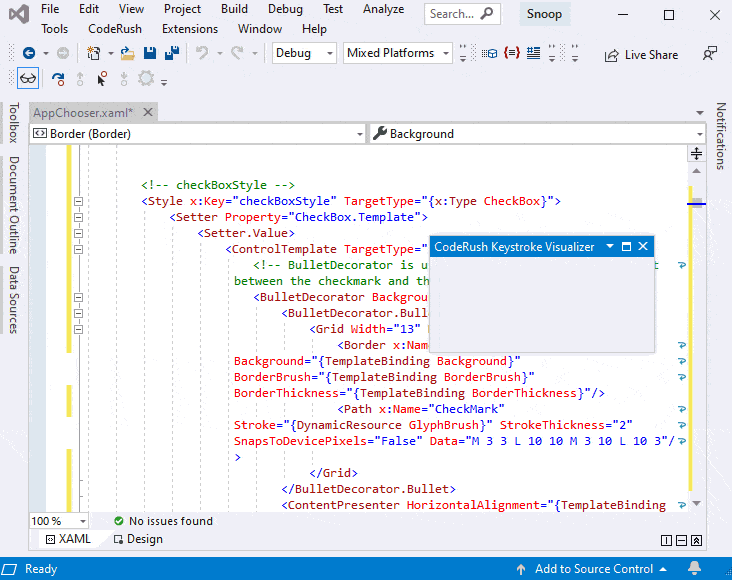Collapse the Setter Property outline node

pyautogui.click(x=78, y=218)
